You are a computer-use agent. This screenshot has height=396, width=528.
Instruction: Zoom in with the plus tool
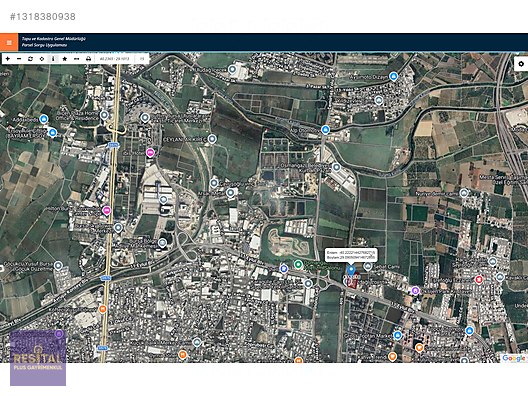tap(8, 59)
